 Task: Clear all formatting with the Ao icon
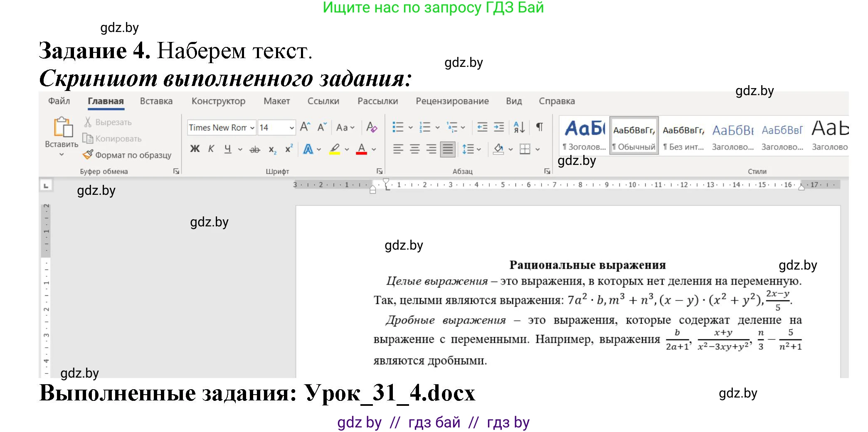372,127
